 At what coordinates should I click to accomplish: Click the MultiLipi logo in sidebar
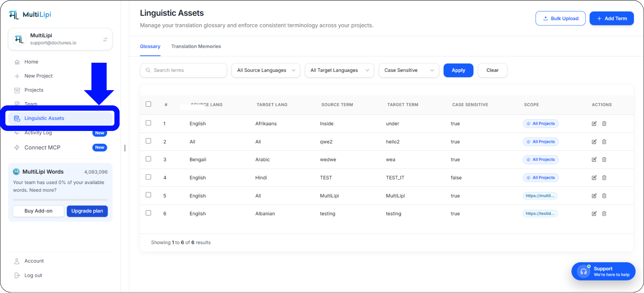tap(30, 14)
